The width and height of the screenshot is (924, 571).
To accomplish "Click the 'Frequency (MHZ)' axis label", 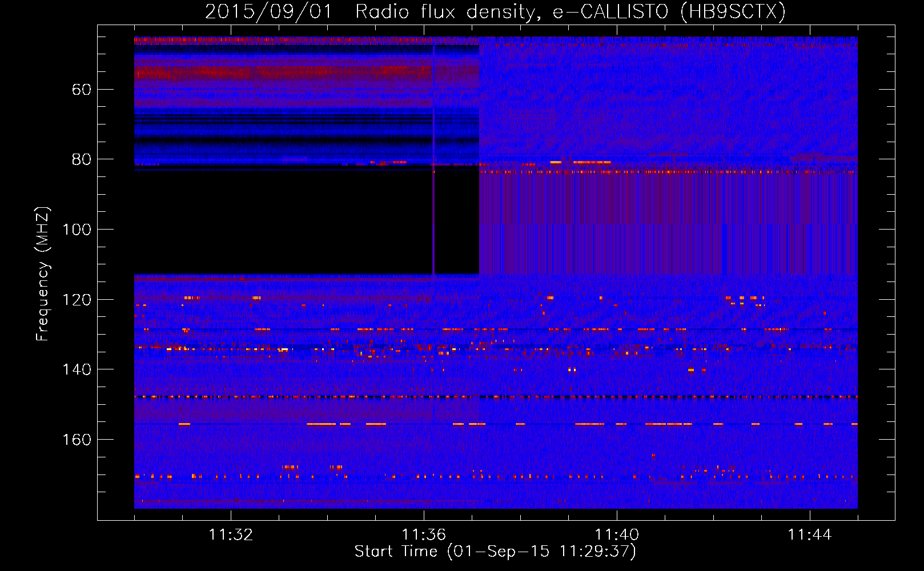I will click(x=43, y=274).
